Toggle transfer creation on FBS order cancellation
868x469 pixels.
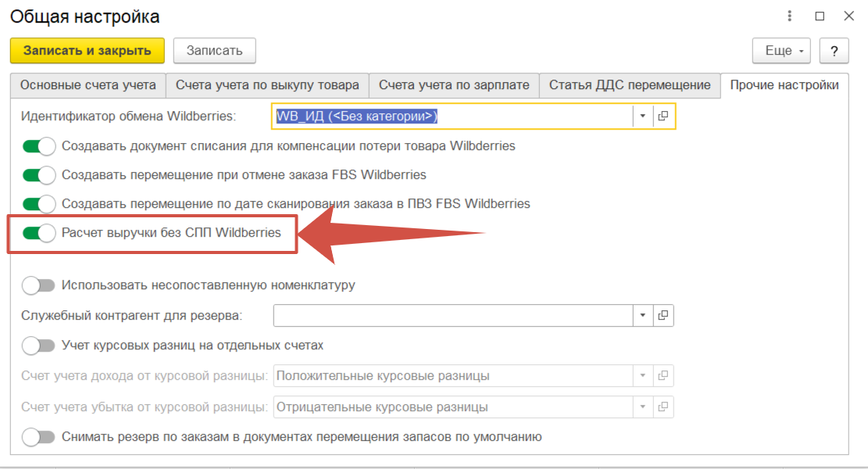[39, 175]
